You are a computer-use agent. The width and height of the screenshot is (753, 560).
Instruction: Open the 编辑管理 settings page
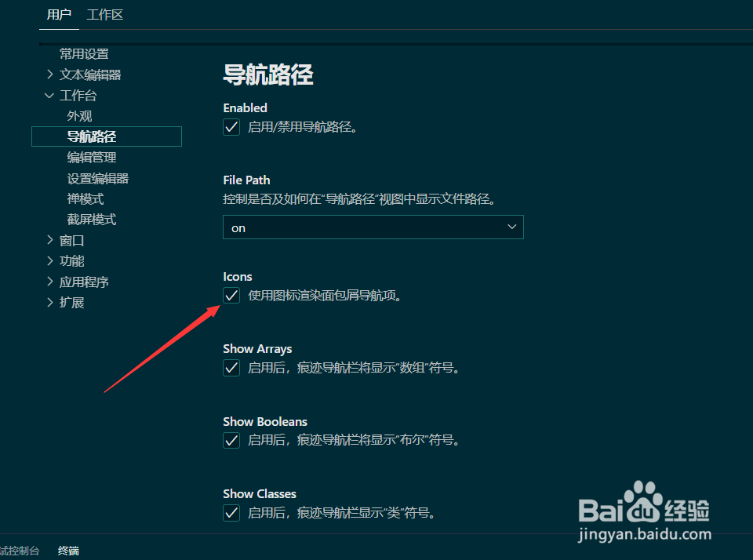tap(90, 157)
